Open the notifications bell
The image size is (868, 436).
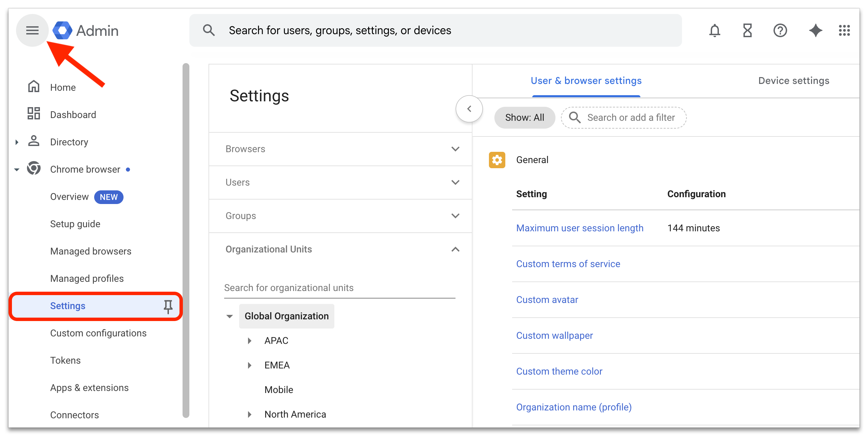pyautogui.click(x=714, y=30)
